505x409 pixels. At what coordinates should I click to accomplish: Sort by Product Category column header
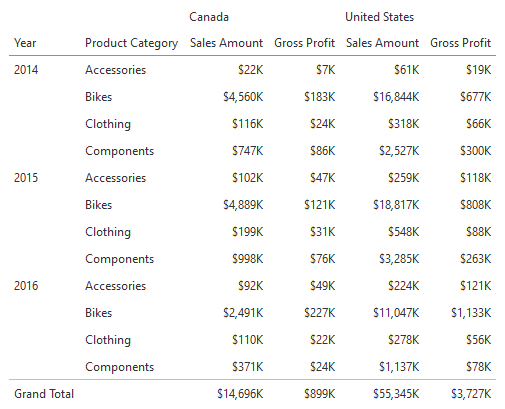132,44
